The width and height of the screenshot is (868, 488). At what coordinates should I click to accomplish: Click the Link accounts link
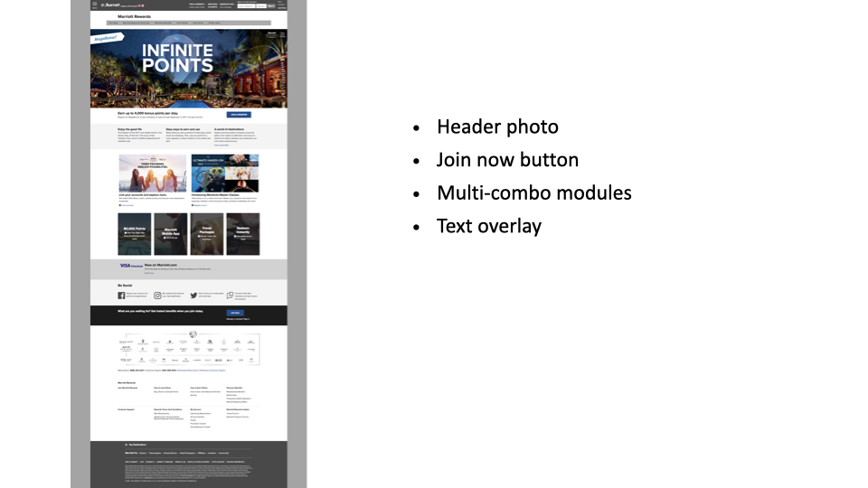tap(127, 205)
